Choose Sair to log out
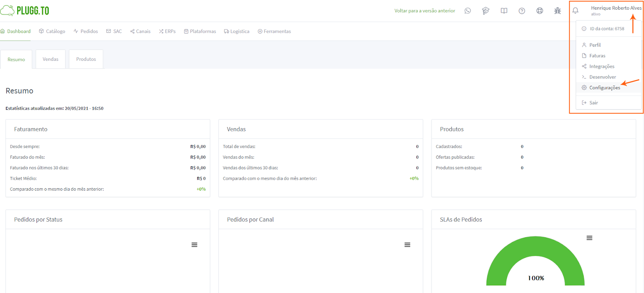644x293 pixels. tap(593, 103)
